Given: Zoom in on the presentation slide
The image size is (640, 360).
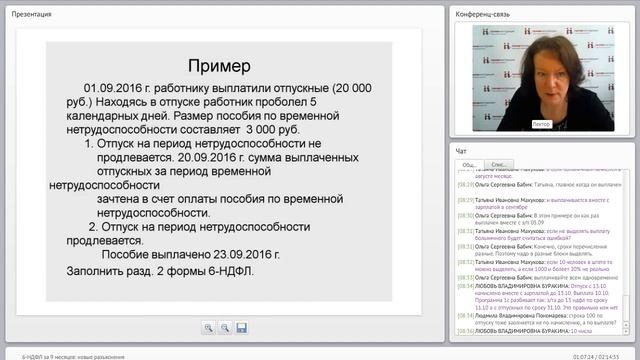Looking at the screenshot, I should point(209,328).
